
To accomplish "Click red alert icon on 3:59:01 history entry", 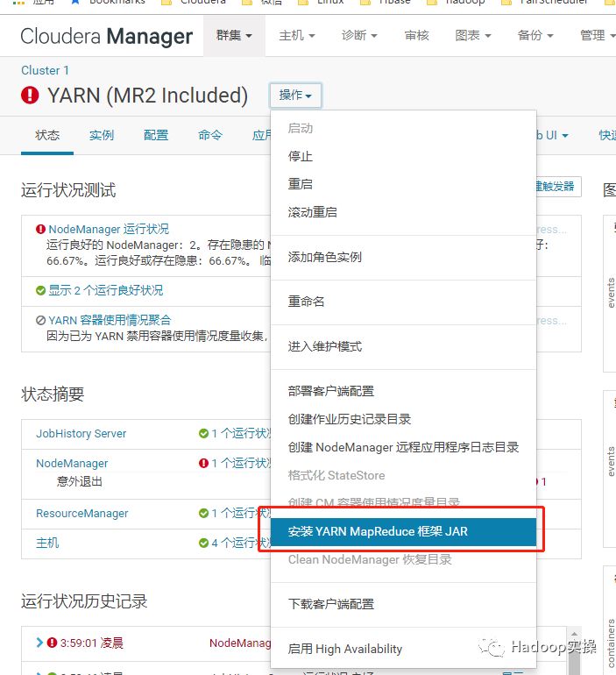I will 52,643.
